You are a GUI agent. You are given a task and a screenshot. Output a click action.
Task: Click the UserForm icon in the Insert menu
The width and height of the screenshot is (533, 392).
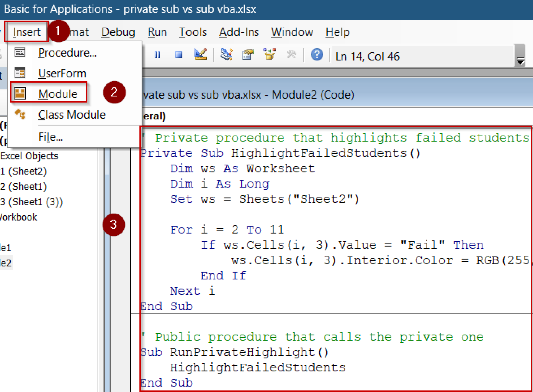coord(20,73)
